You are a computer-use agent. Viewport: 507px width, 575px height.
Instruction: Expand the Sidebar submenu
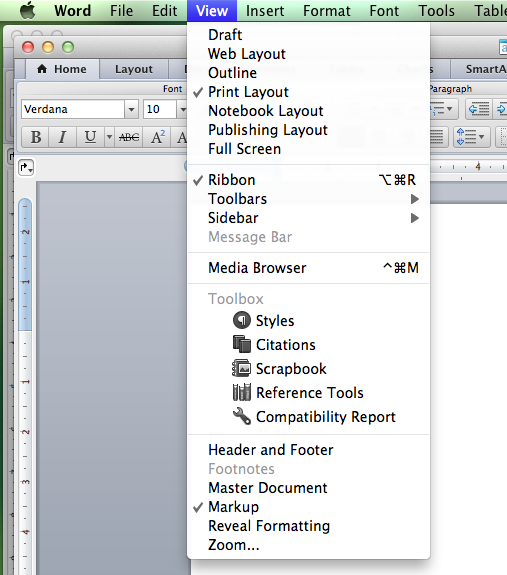click(308, 218)
